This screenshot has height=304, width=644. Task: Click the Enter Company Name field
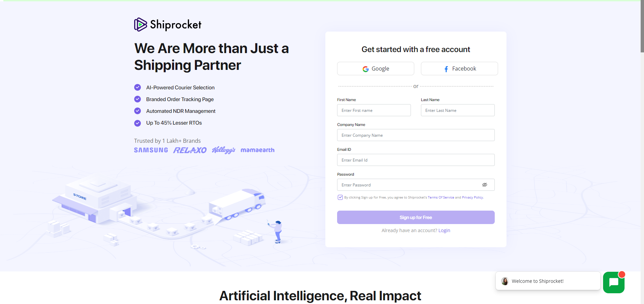(416, 135)
